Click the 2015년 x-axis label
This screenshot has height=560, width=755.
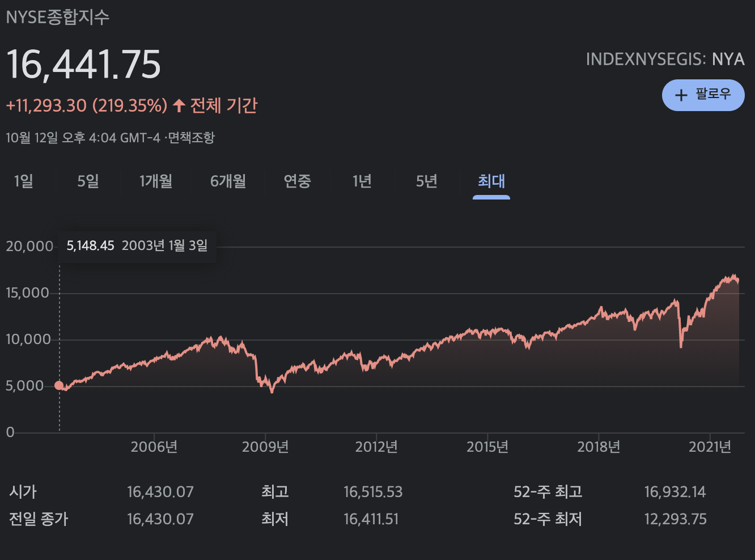click(487, 447)
